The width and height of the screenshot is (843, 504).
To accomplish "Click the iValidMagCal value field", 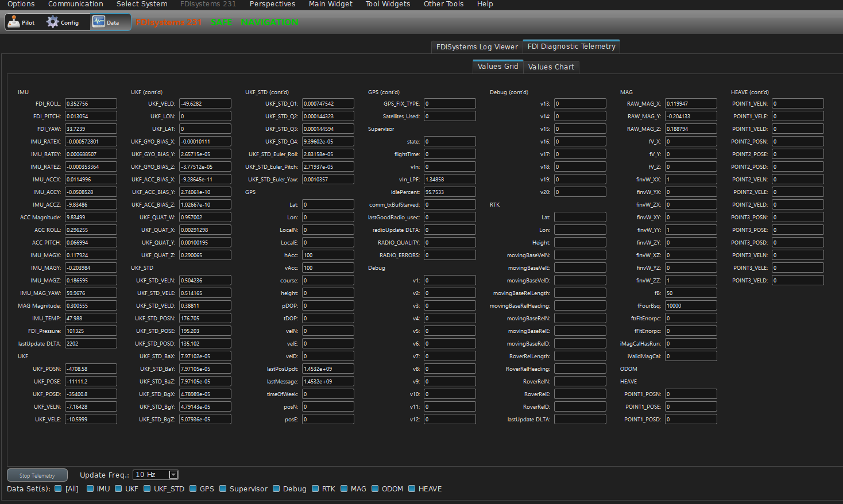I will [691, 356].
